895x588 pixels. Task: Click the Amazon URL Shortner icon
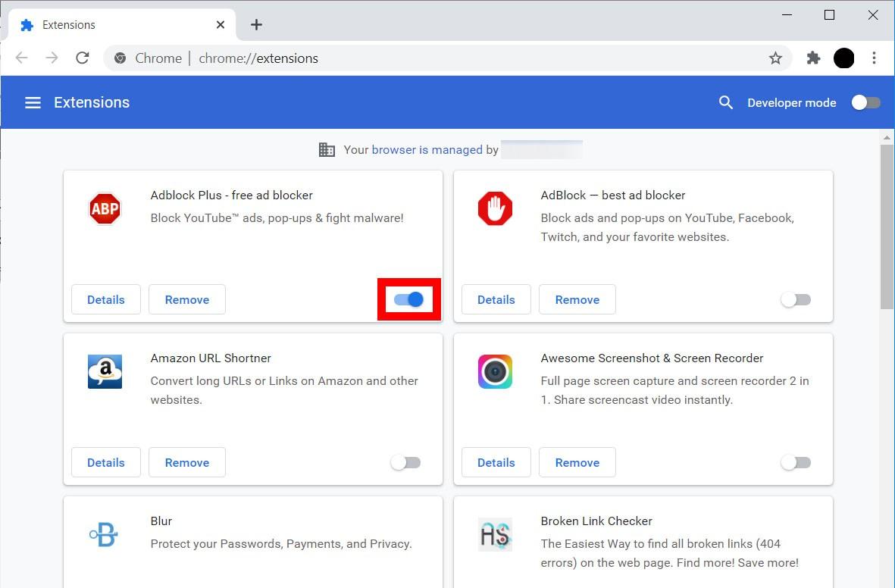(105, 371)
